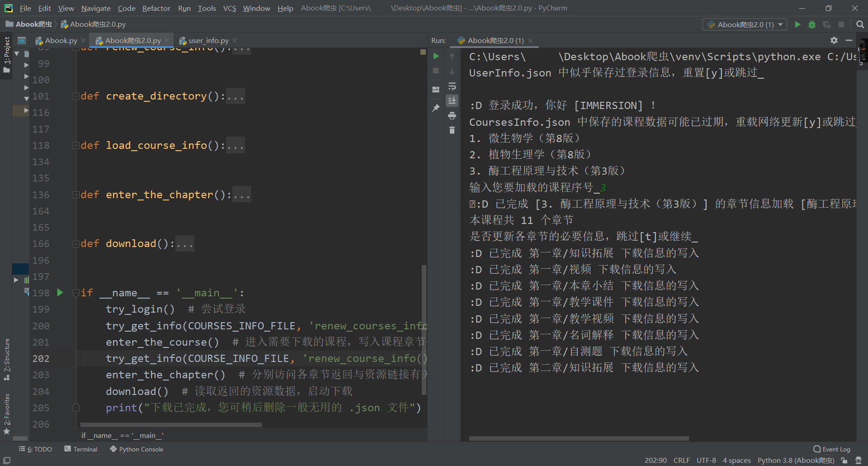Open the Refactor menu

point(156,8)
